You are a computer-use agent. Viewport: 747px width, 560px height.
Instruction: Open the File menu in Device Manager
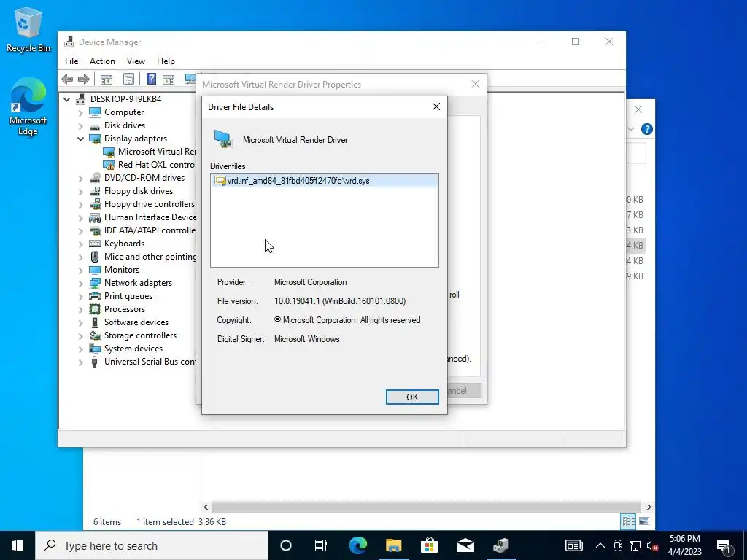tap(71, 61)
